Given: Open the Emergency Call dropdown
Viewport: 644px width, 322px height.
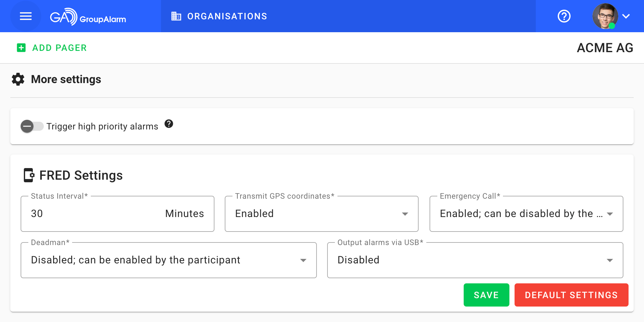Looking at the screenshot, I should tap(526, 214).
